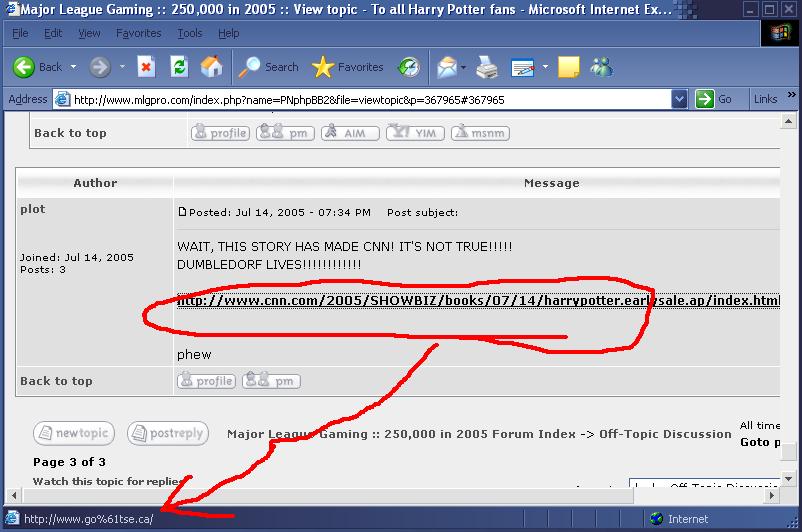Open the Back history dropdown arrow
The height and width of the screenshot is (532, 802).
point(74,67)
